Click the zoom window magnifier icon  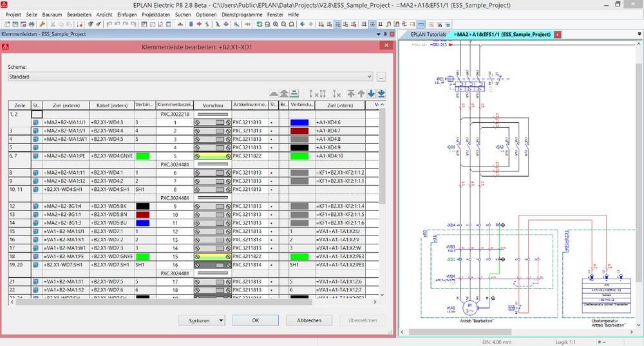pos(268,24)
